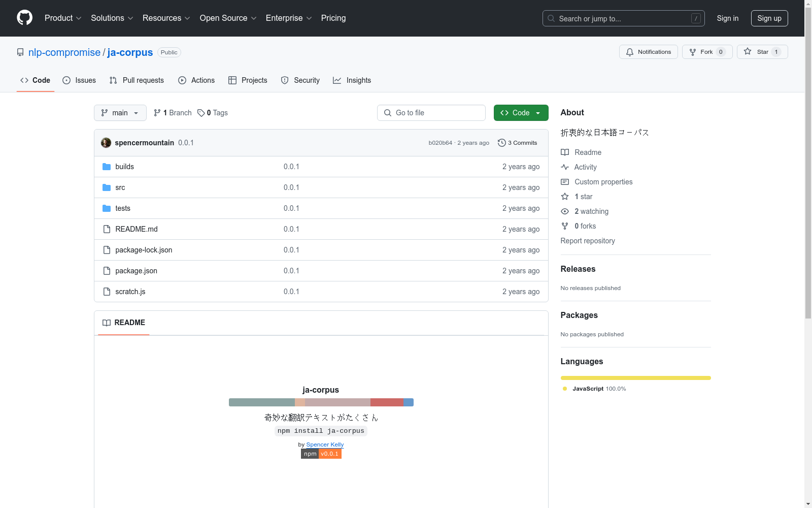Click the Notifications bell button

click(x=648, y=52)
